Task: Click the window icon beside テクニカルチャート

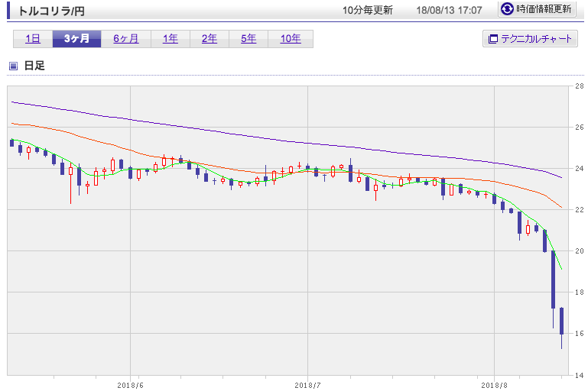Action: pos(492,39)
